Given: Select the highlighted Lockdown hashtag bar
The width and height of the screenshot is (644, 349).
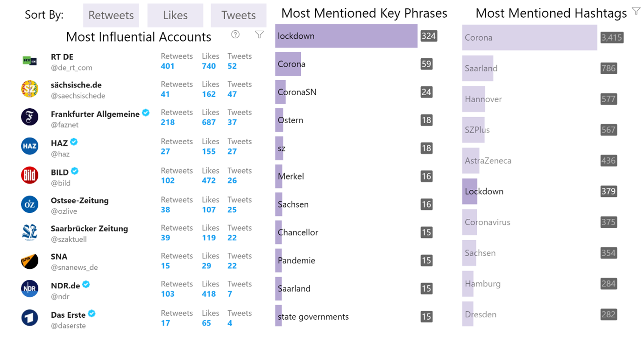Looking at the screenshot, I should coord(470,191).
